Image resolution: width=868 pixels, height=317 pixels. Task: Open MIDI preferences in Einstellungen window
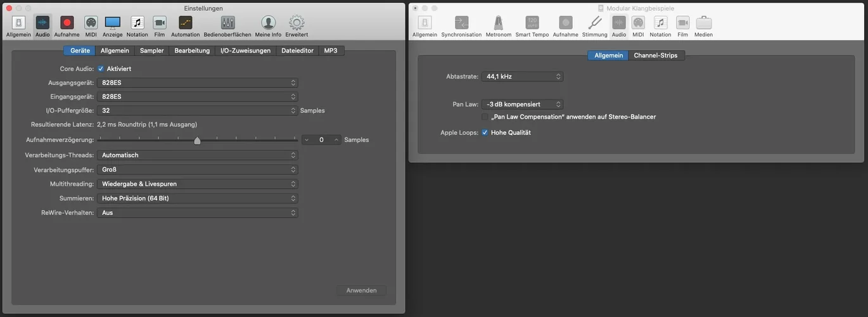point(91,26)
